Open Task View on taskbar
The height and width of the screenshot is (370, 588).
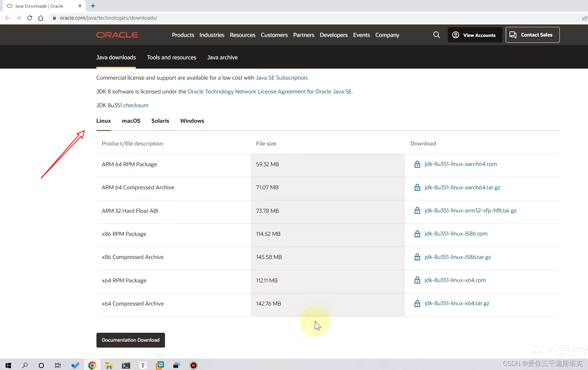click(58, 365)
